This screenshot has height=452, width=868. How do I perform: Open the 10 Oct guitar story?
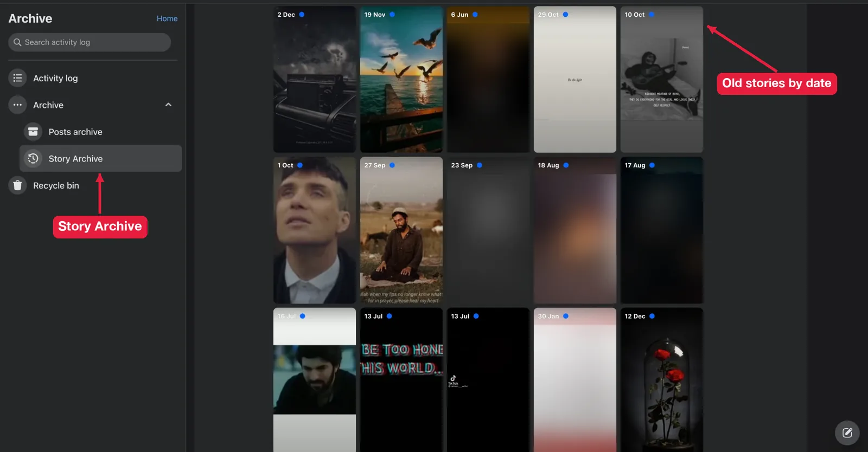[662, 79]
